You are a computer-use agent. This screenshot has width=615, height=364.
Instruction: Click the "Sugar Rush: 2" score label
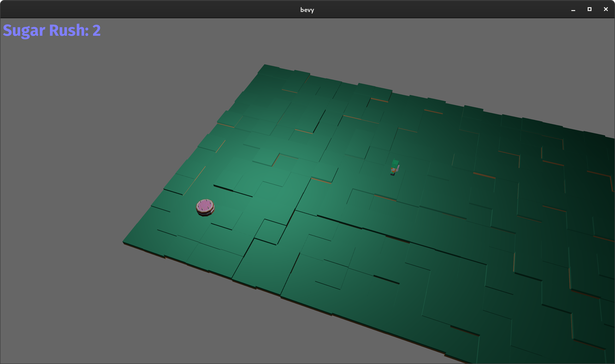pyautogui.click(x=52, y=30)
